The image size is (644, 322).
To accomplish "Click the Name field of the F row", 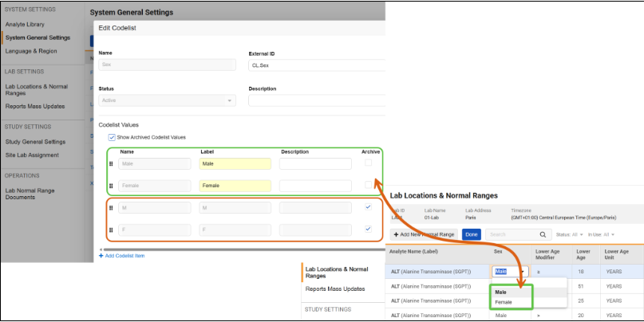I will coord(155,230).
